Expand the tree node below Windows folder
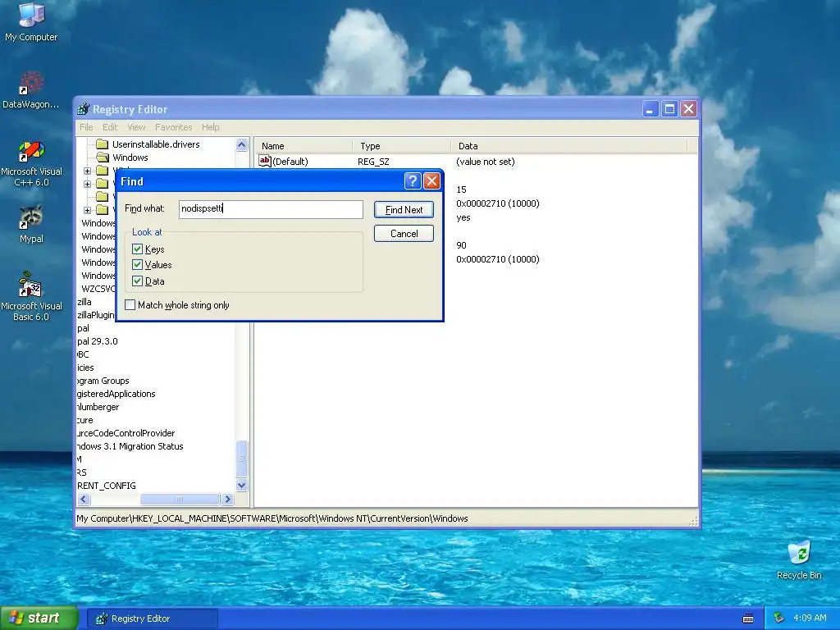This screenshot has height=630, width=840. point(87,171)
